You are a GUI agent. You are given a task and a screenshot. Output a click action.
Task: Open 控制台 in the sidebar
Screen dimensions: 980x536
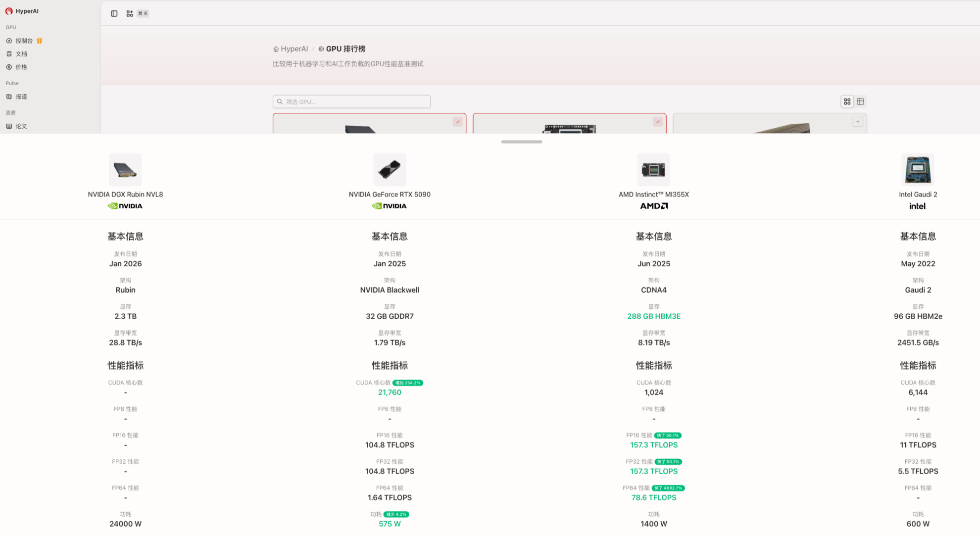point(24,41)
